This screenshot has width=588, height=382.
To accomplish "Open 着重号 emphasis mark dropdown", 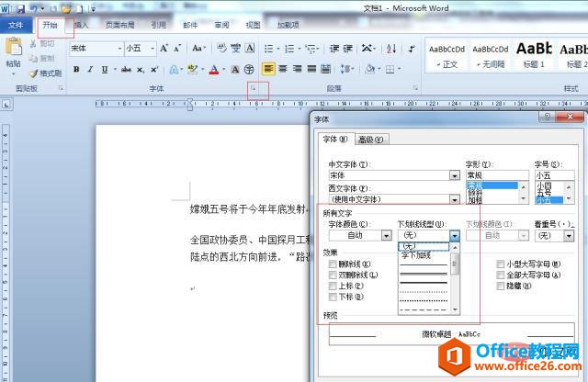I will click(569, 235).
